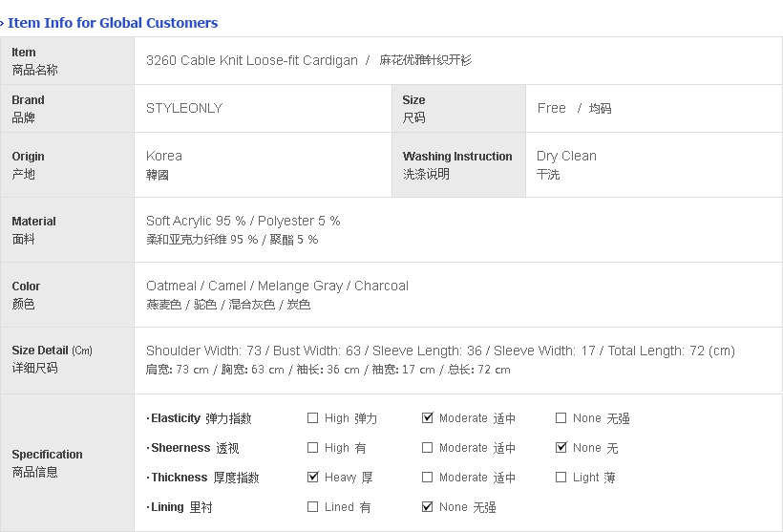The image size is (783, 532).
Task: Check the Moderate thickness checkbox
Action: click(x=427, y=478)
